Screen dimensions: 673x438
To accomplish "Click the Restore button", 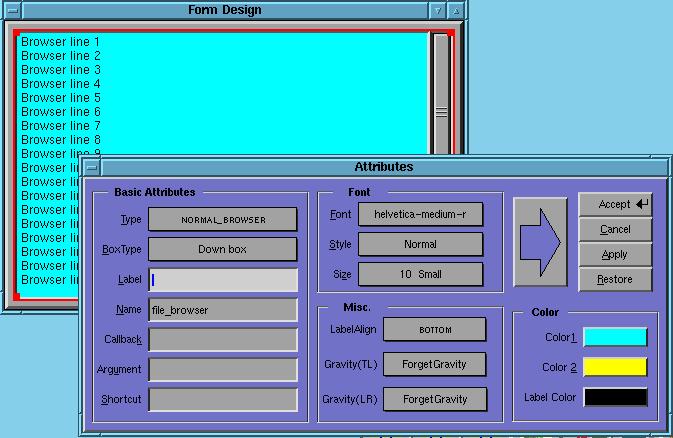I will tap(615, 280).
